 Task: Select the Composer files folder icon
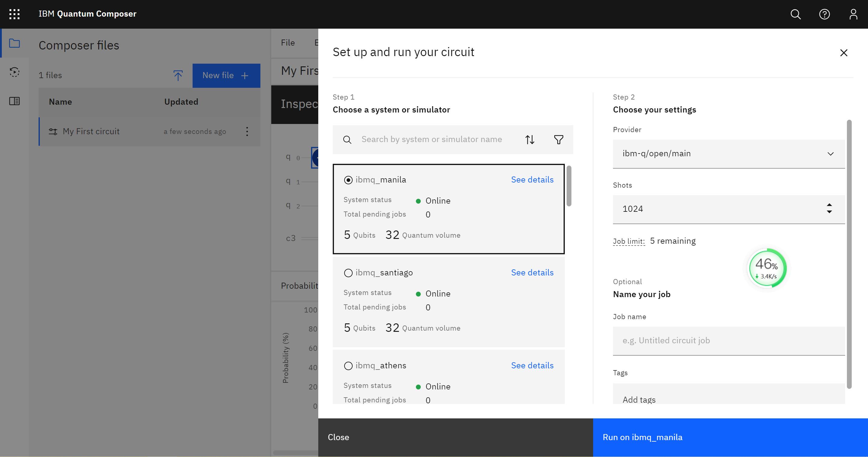tap(14, 43)
